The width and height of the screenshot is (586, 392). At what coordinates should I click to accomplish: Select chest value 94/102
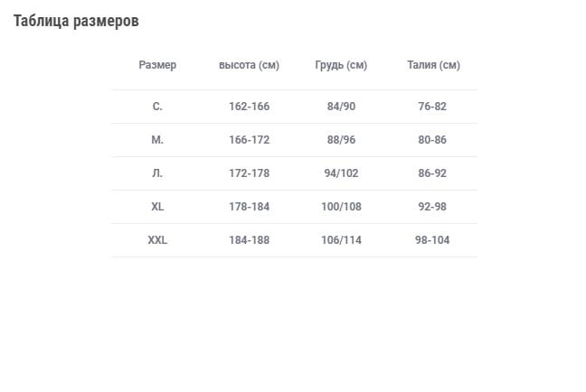tap(341, 173)
